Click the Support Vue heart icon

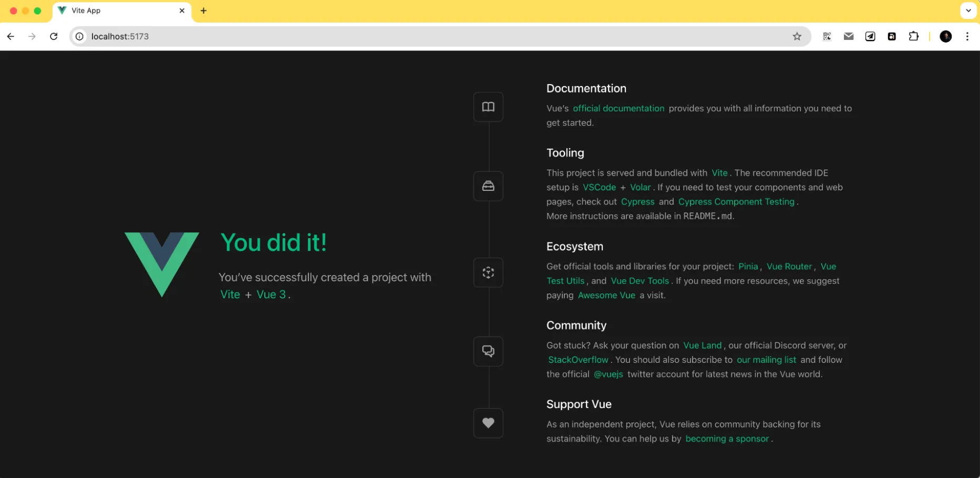(x=488, y=423)
